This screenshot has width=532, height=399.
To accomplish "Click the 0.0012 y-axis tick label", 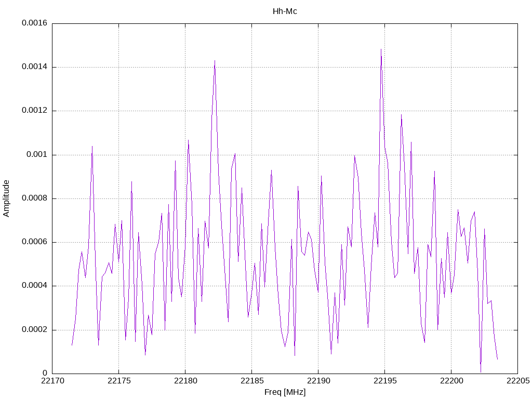I will coord(35,111).
